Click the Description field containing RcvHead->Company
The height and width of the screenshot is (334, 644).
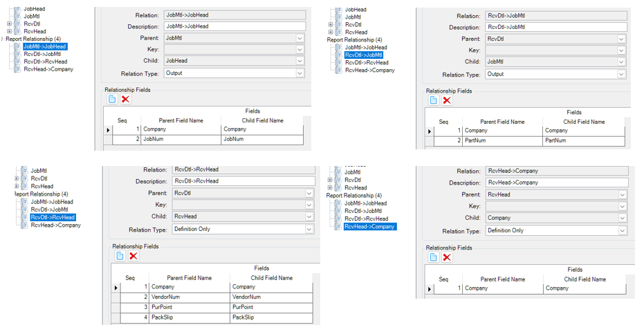click(557, 183)
